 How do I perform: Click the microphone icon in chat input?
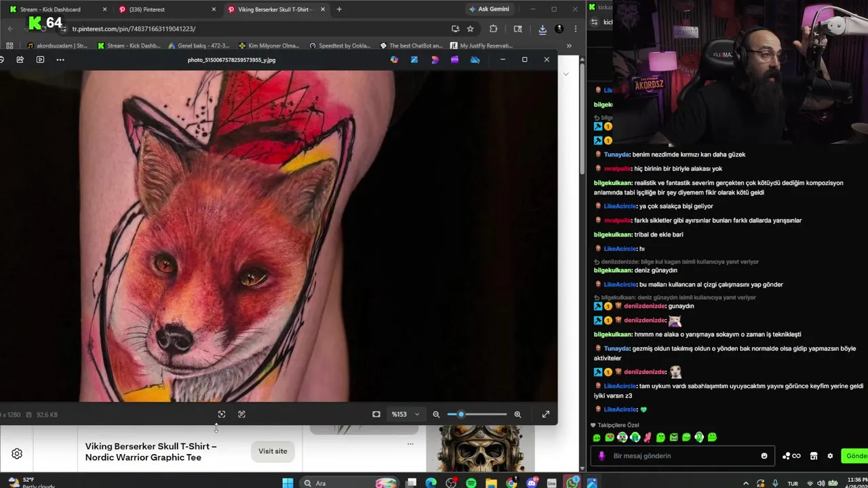[601, 456]
